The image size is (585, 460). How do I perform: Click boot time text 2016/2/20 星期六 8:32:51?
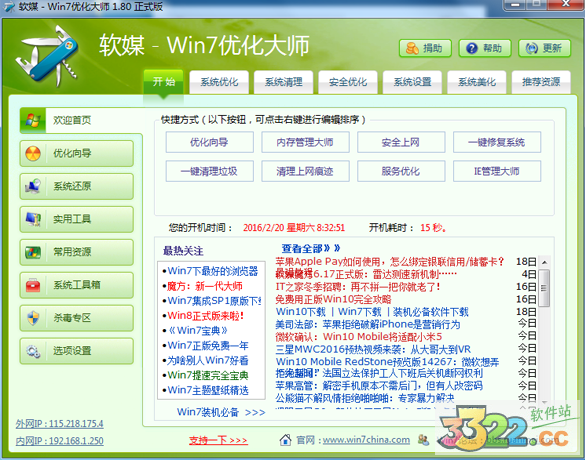pos(294,228)
